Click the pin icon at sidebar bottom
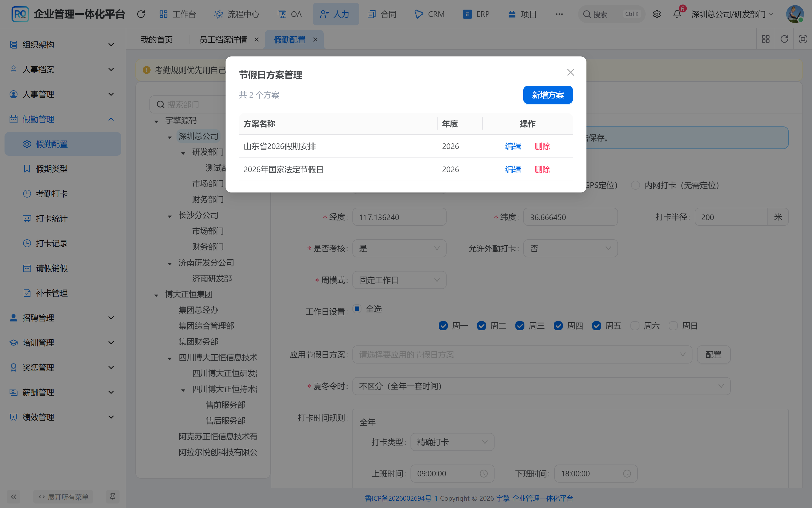 pyautogui.click(x=113, y=497)
